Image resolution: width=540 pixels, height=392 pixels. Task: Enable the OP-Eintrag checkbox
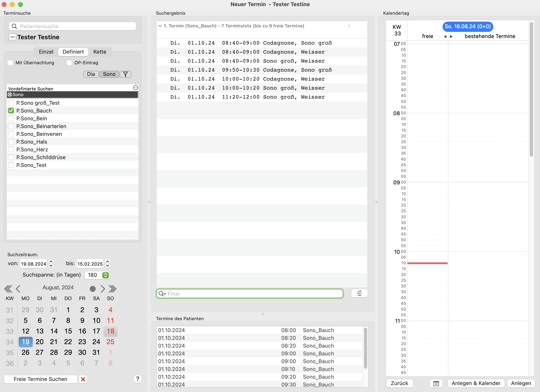[69, 63]
